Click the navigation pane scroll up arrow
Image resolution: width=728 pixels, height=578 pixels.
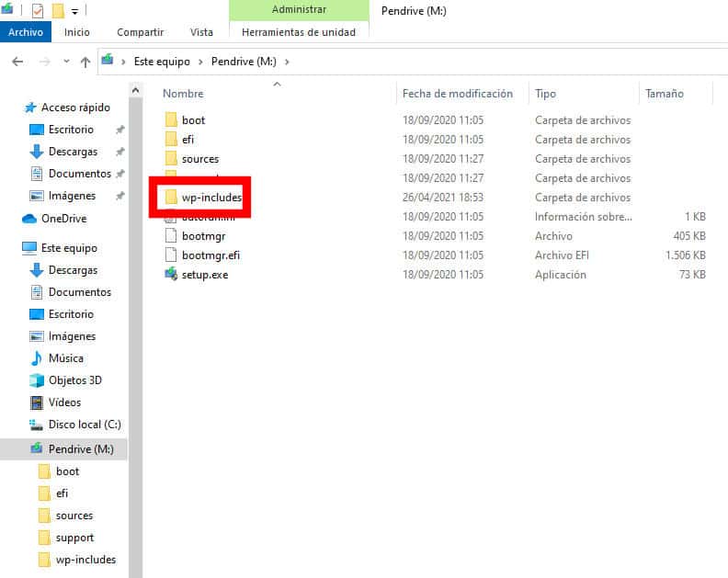(136, 91)
